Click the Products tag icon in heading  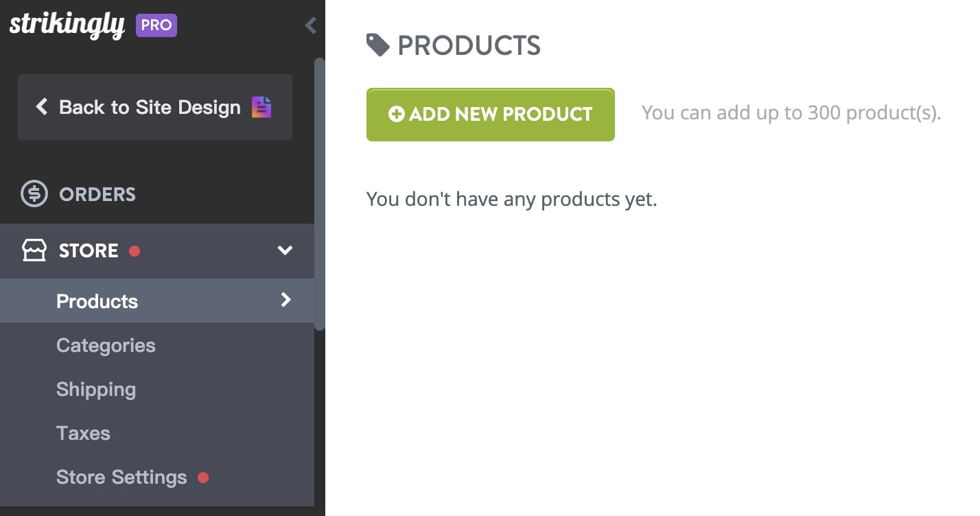pos(377,45)
